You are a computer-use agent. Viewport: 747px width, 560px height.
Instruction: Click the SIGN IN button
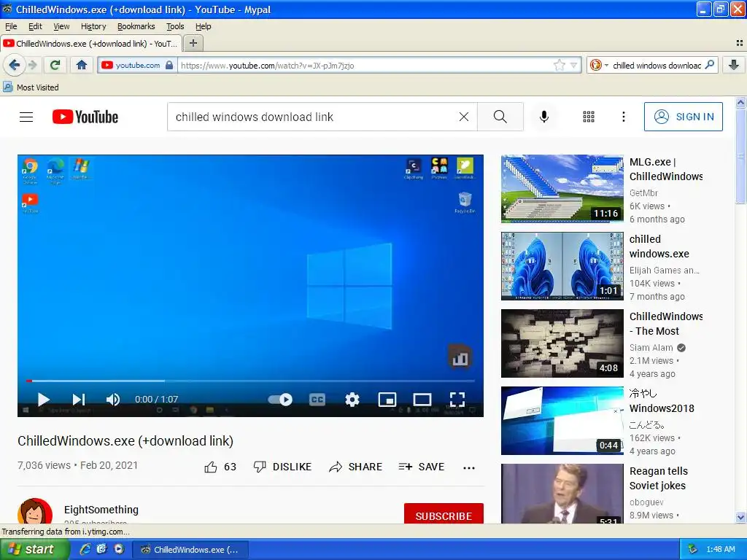[x=683, y=117]
